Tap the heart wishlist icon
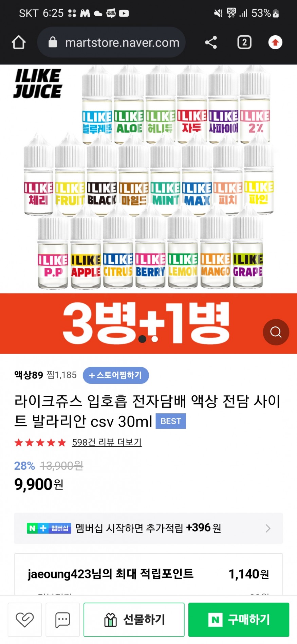 (25, 620)
